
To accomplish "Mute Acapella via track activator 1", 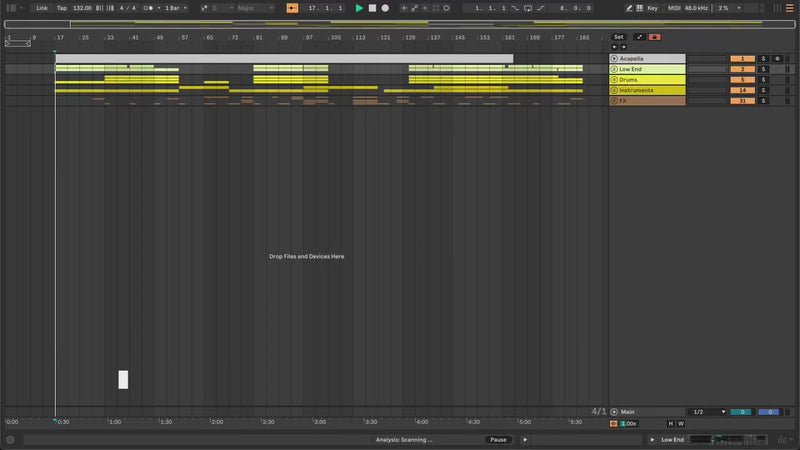I will click(x=742, y=59).
